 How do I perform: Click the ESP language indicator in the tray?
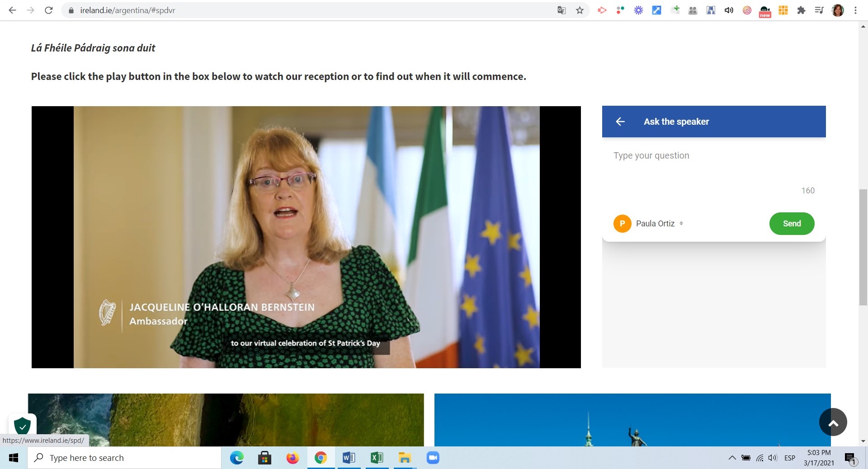[789, 458]
